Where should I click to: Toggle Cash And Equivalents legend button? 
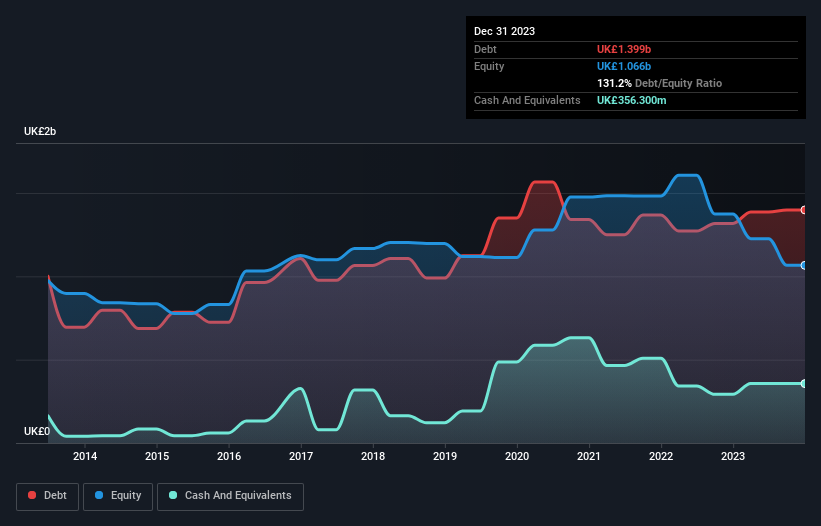point(230,496)
